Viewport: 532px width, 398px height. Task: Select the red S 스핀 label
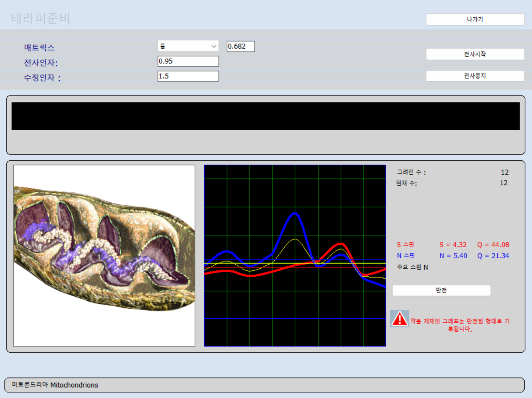[x=406, y=245]
